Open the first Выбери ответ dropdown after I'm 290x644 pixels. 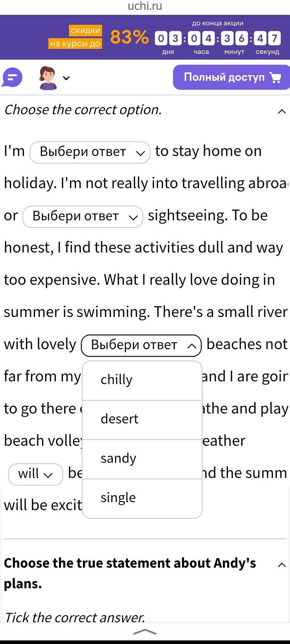click(x=90, y=152)
